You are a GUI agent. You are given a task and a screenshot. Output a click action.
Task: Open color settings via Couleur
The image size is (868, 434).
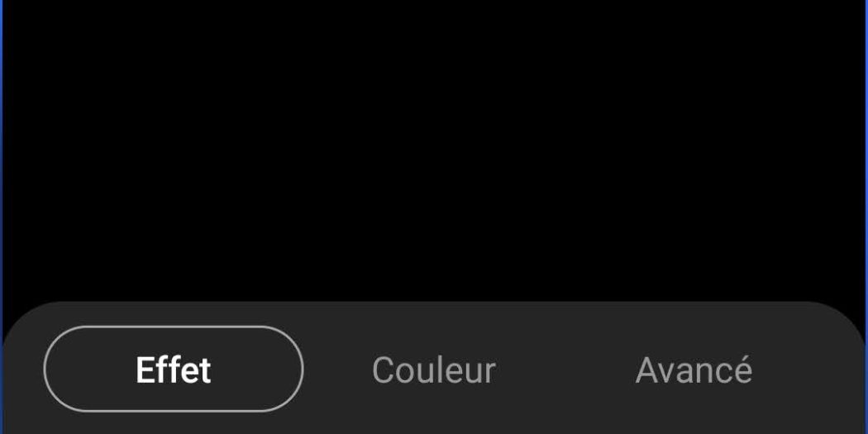(433, 370)
